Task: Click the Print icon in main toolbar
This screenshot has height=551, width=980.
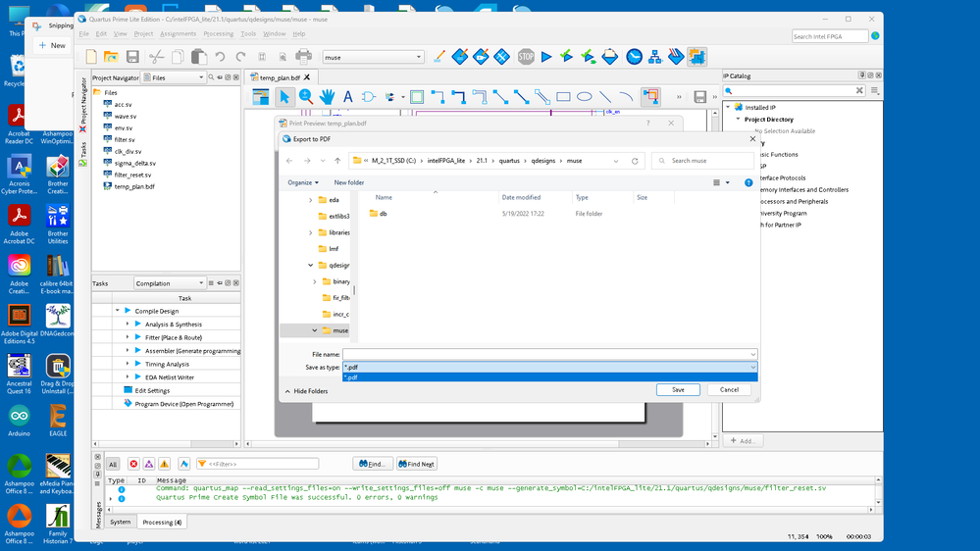Action: [303, 57]
